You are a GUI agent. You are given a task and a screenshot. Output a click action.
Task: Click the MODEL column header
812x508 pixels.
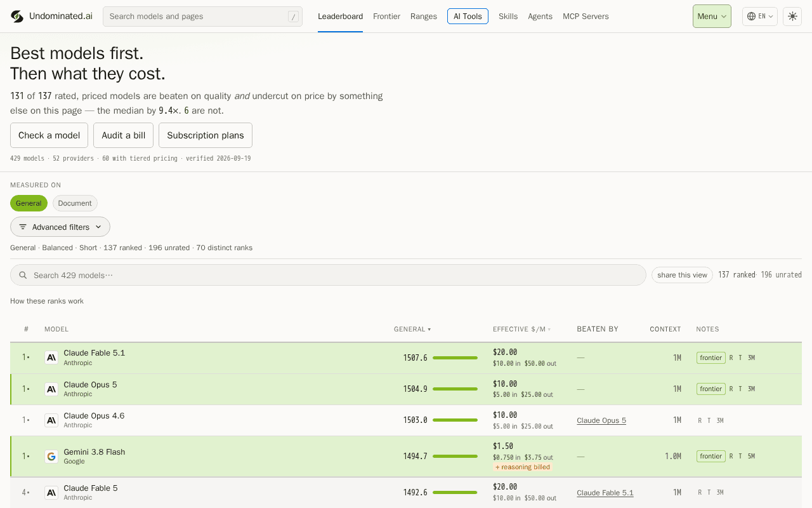[x=56, y=329]
